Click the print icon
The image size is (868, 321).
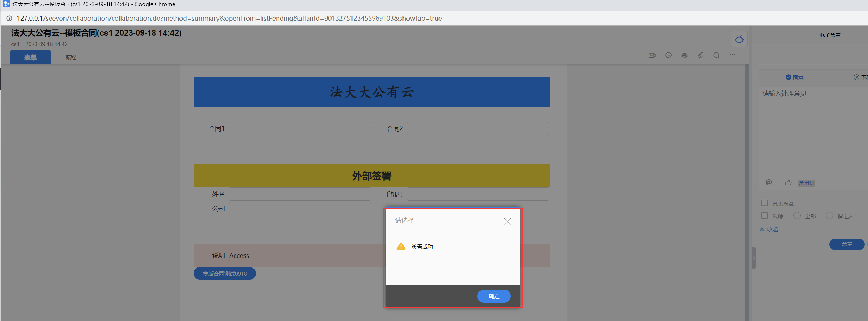pyautogui.click(x=684, y=55)
